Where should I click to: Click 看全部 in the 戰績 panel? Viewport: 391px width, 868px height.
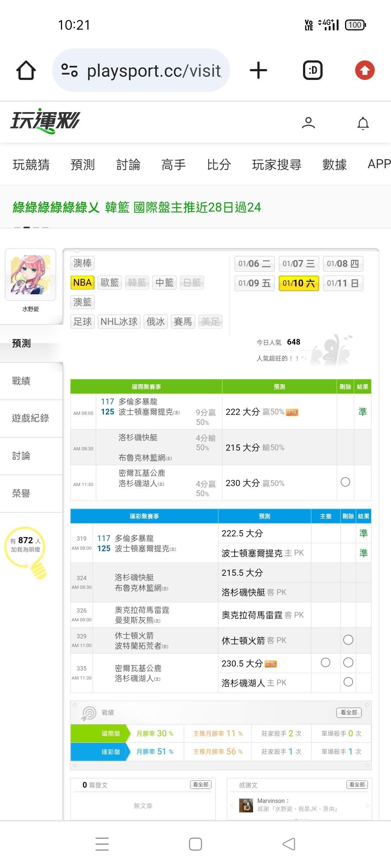click(x=349, y=712)
